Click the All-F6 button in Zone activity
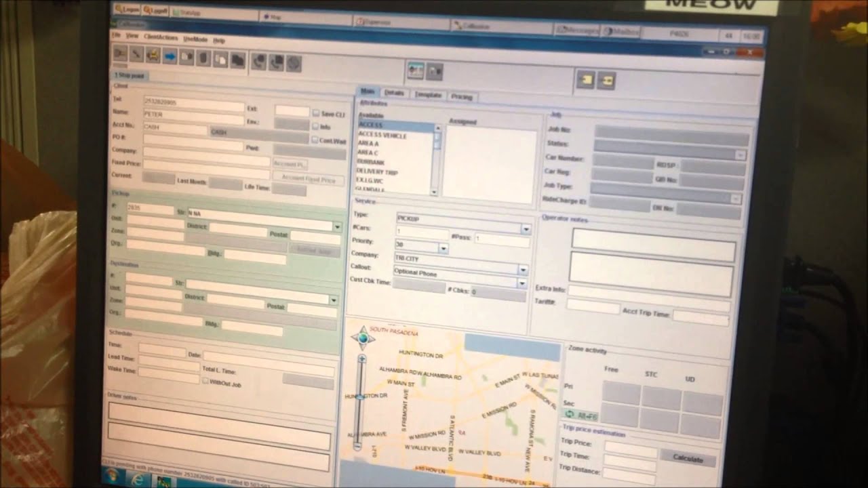868x488 pixels. [580, 415]
